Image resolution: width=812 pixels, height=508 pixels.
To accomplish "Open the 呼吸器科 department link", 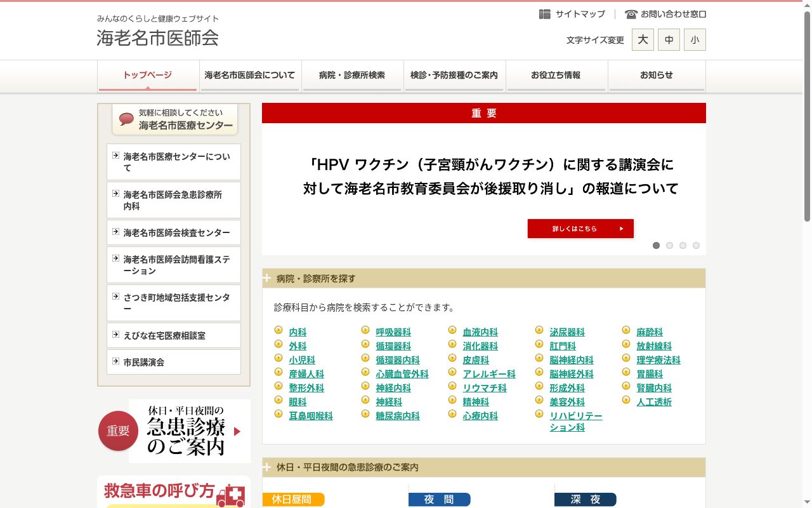I will [x=393, y=332].
